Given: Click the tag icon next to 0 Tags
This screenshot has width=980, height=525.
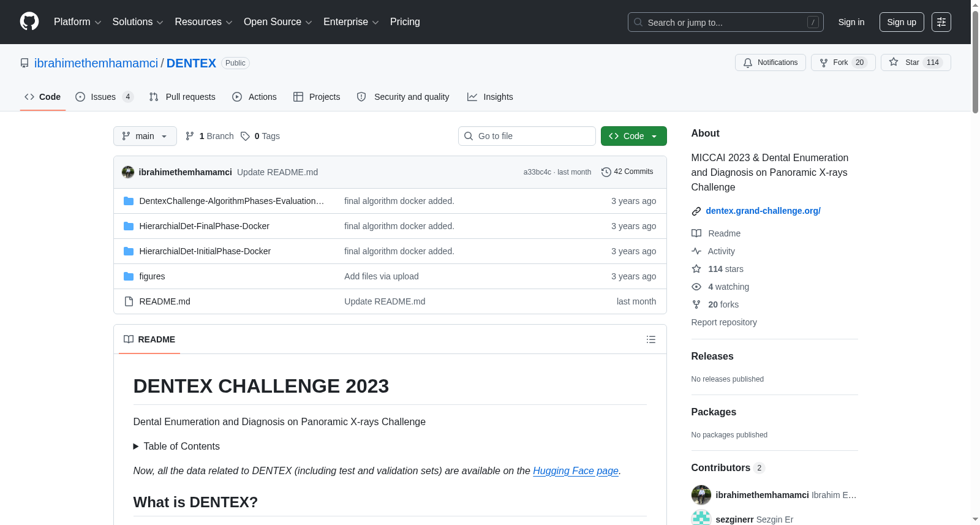Looking at the screenshot, I should (245, 136).
